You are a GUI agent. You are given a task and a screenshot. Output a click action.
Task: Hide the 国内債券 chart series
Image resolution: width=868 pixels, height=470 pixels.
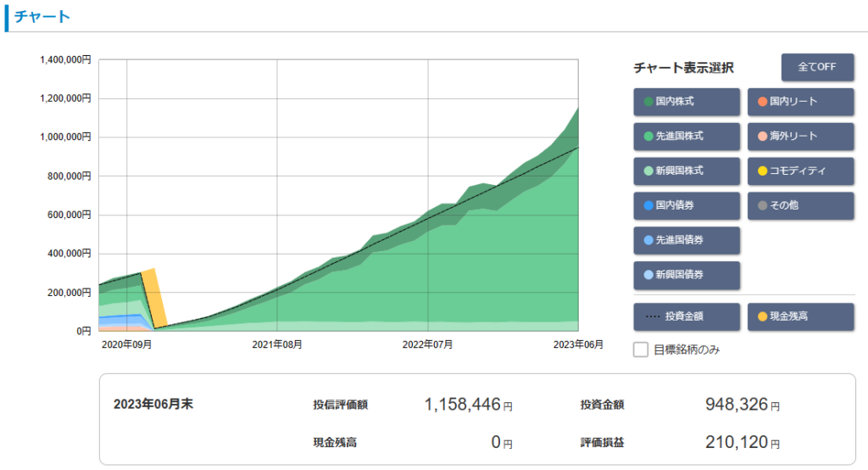tap(687, 205)
